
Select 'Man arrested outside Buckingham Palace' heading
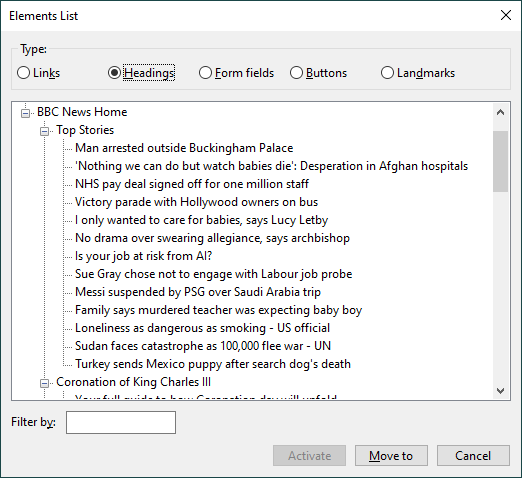tap(184, 148)
